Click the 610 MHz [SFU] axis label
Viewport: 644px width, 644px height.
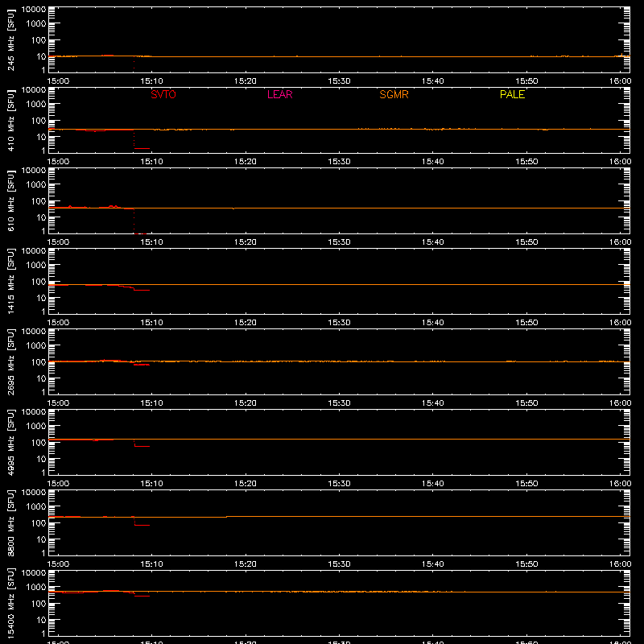tap(11, 200)
